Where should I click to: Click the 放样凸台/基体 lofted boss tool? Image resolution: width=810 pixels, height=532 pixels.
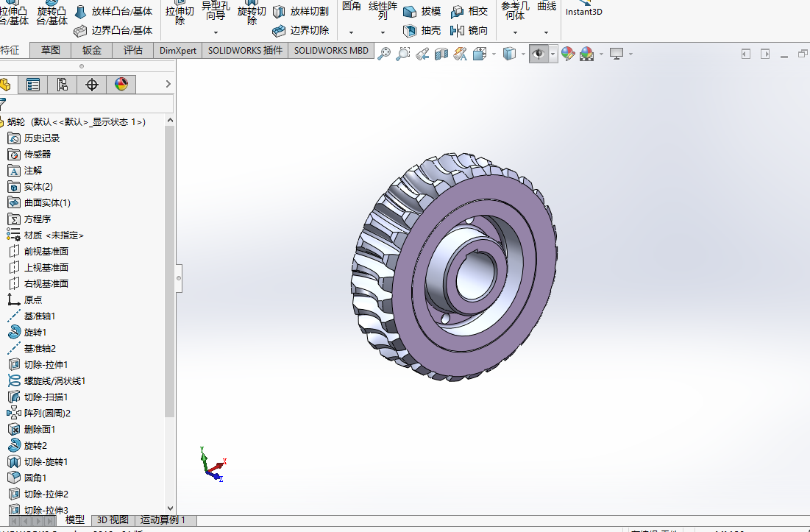tap(113, 11)
